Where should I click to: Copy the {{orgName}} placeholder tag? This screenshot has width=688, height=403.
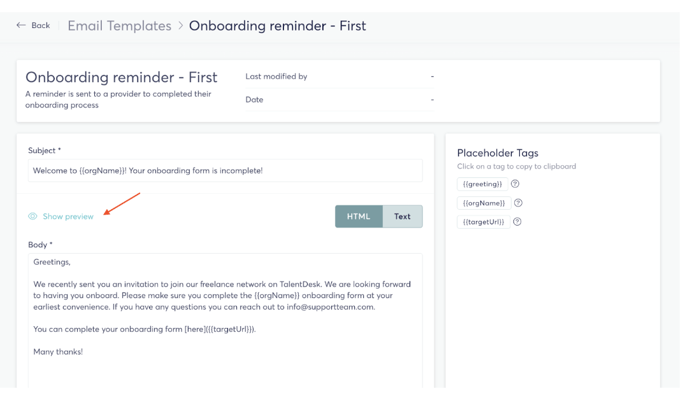click(484, 203)
